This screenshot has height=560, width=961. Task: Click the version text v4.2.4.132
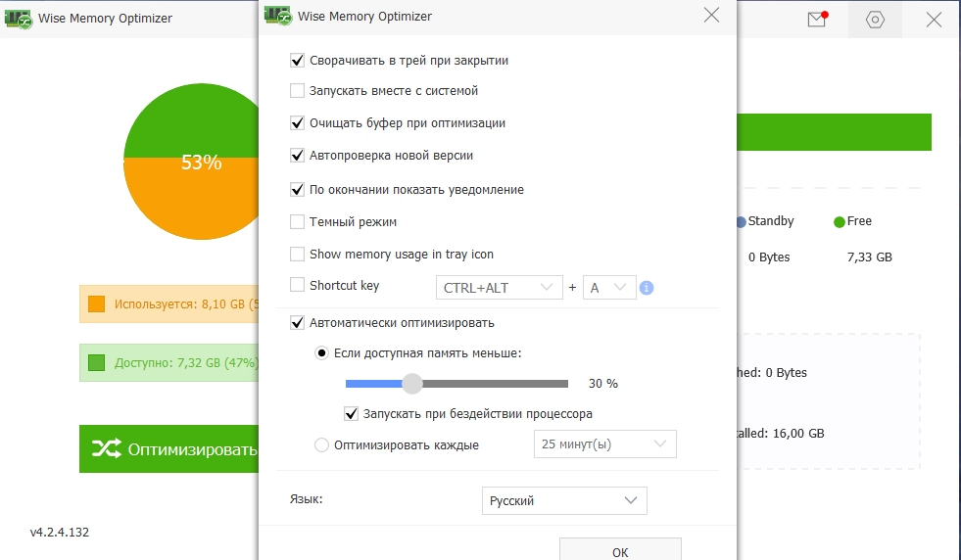click(60, 532)
